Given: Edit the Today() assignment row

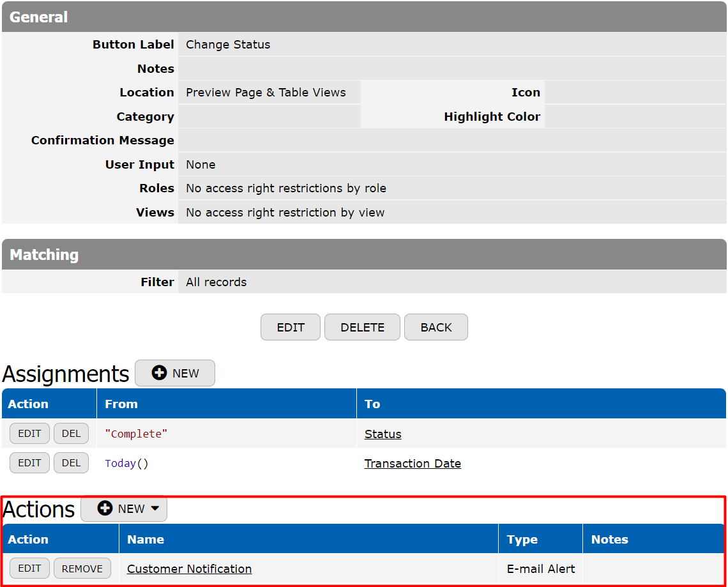Looking at the screenshot, I should click(29, 463).
